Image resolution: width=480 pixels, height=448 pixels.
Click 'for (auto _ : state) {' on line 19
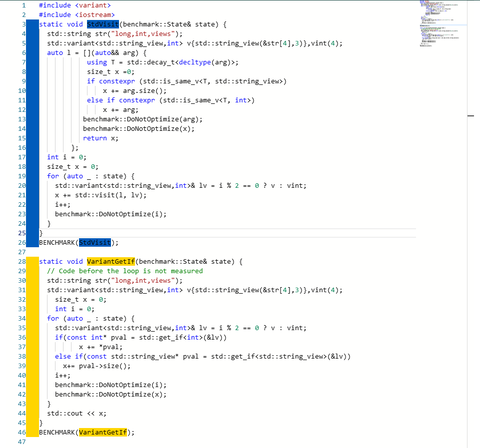pos(90,176)
